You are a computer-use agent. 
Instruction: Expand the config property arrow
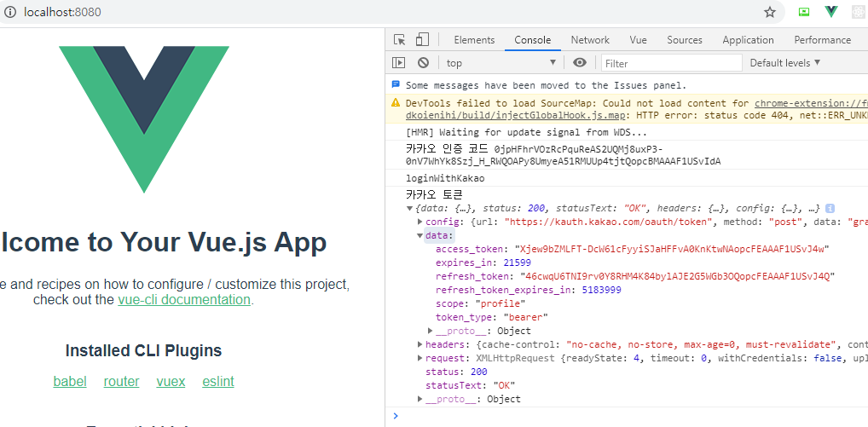pos(420,222)
